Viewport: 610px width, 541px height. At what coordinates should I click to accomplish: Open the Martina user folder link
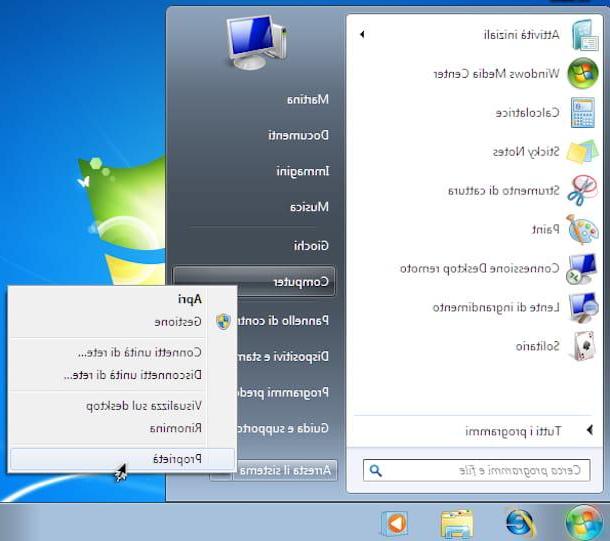tap(308, 100)
